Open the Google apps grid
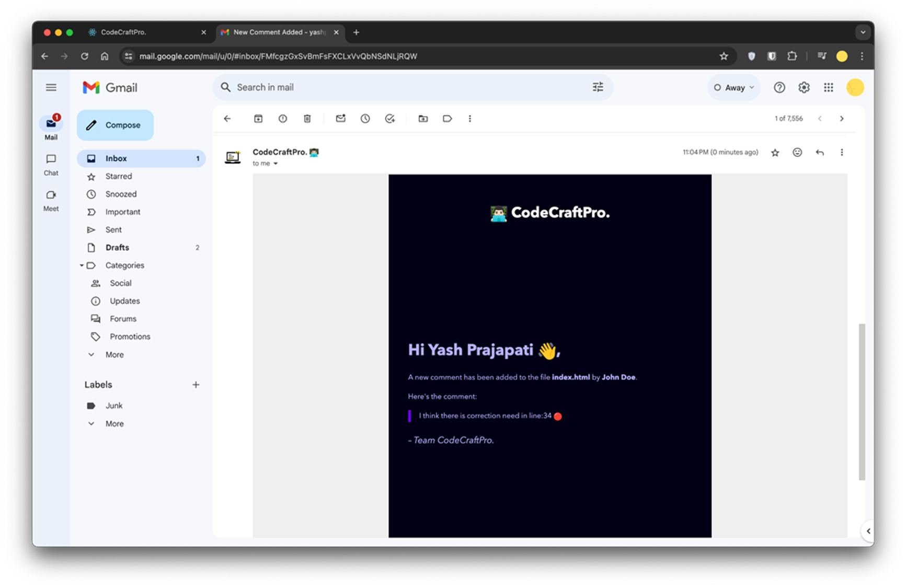This screenshot has width=906, height=588. [x=829, y=87]
